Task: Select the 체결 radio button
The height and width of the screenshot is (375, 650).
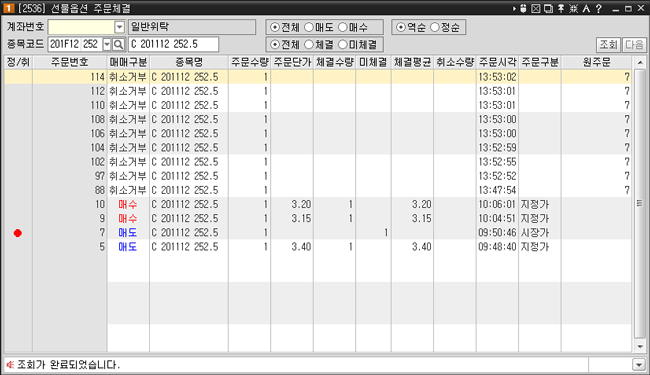Action: [x=309, y=44]
